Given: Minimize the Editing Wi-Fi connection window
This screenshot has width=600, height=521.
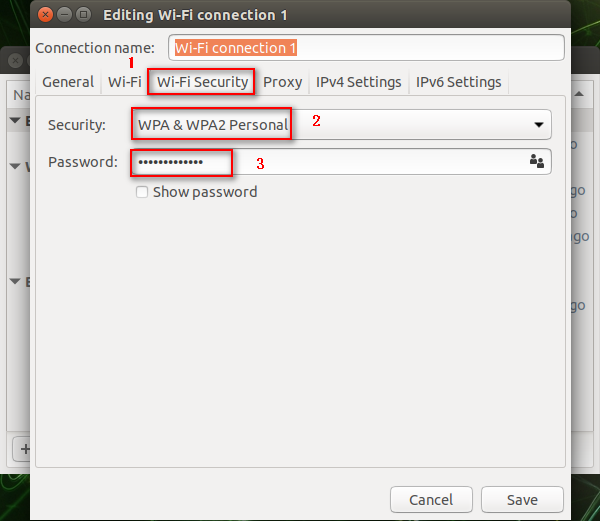Looking at the screenshot, I should (x=64, y=15).
